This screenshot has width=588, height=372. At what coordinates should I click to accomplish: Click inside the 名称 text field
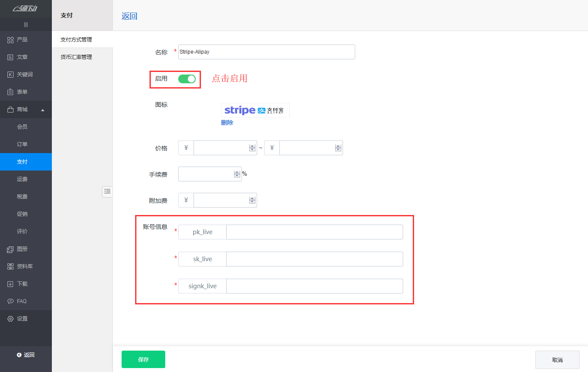point(266,52)
